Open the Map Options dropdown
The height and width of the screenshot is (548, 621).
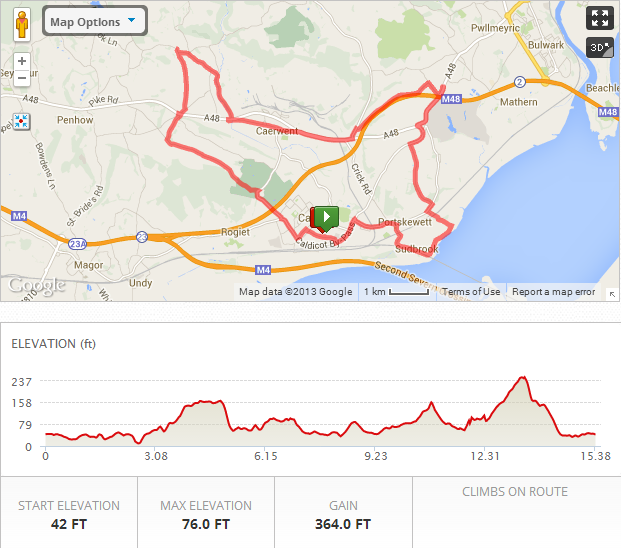click(95, 21)
